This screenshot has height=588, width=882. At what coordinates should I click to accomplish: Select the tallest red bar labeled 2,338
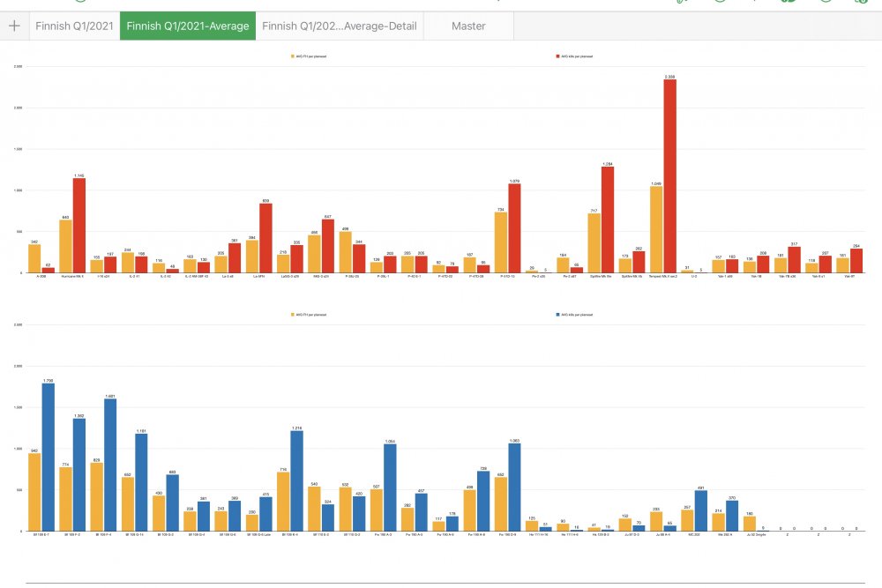tap(670, 176)
